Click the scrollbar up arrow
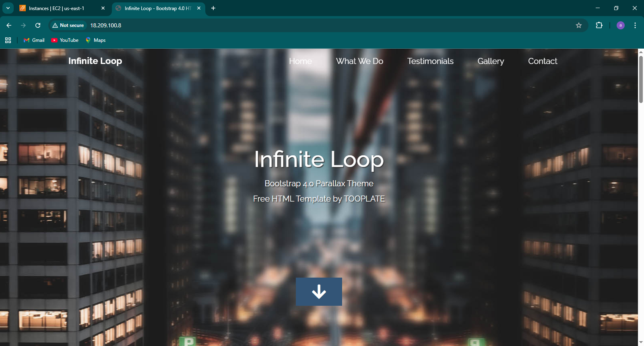644x346 pixels. tap(641, 52)
